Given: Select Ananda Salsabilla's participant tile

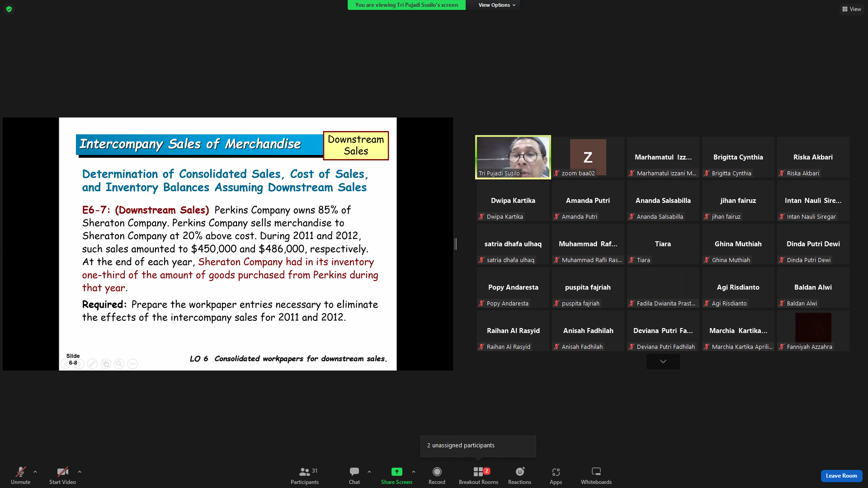Looking at the screenshot, I should tap(663, 201).
